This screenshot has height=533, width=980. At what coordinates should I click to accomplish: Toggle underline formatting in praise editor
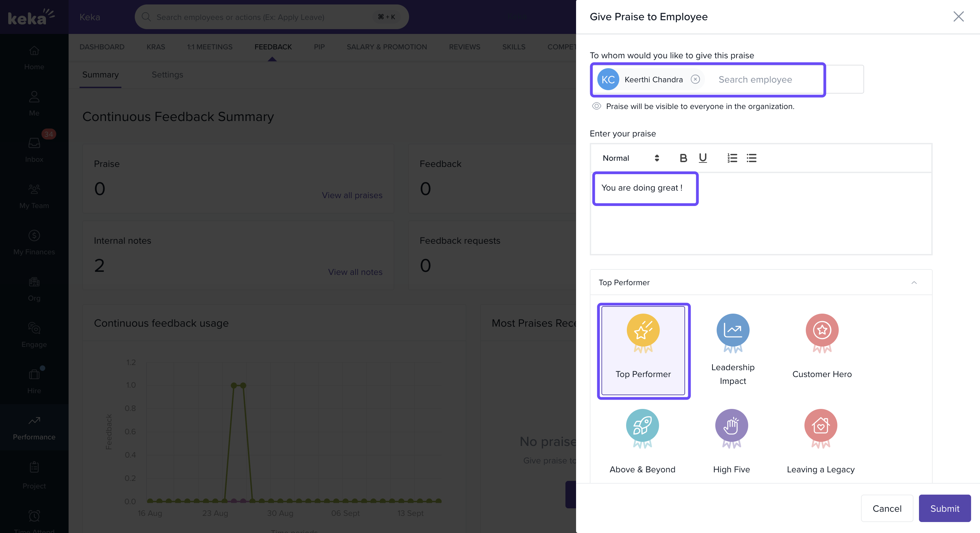click(x=703, y=158)
